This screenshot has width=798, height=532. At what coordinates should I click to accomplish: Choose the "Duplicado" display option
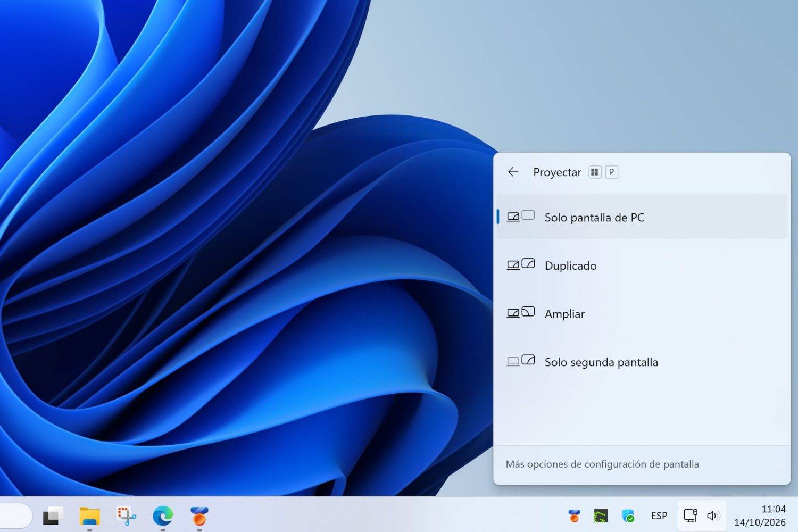tap(642, 265)
